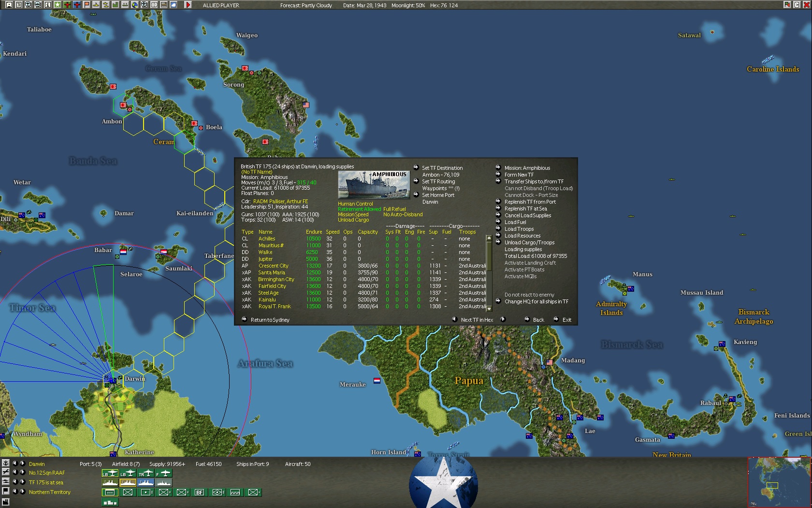Select the blue task force ship icon

coord(146,482)
